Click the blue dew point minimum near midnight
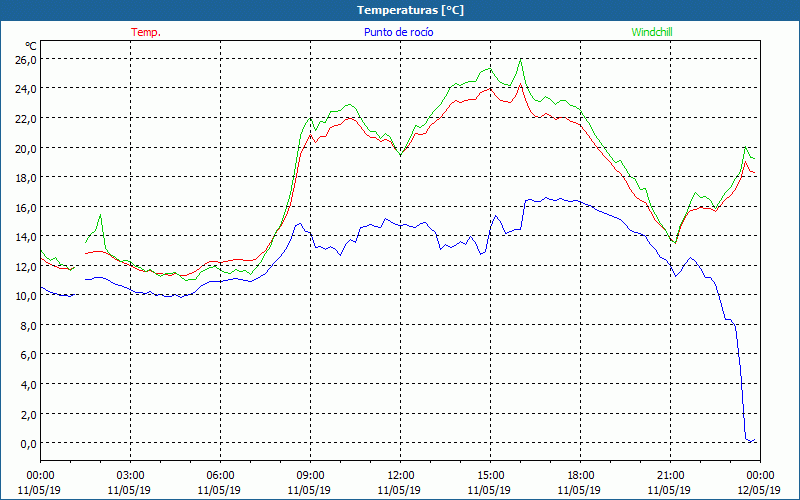This screenshot has width=800, height=500. [x=750, y=440]
